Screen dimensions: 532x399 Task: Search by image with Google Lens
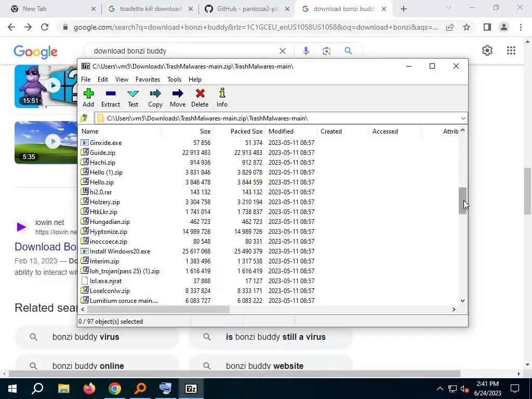point(327,51)
